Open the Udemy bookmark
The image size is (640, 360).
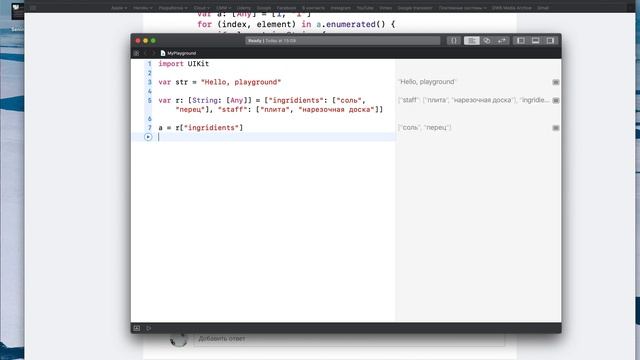[x=244, y=8]
